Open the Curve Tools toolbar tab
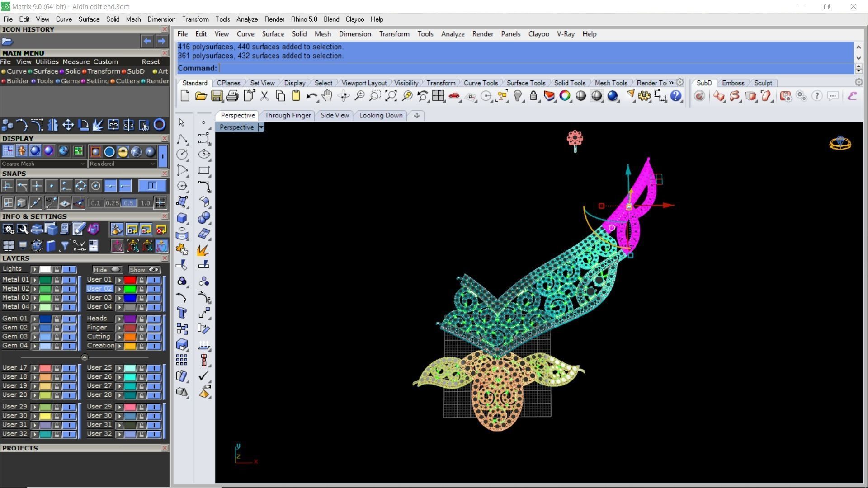 click(481, 83)
